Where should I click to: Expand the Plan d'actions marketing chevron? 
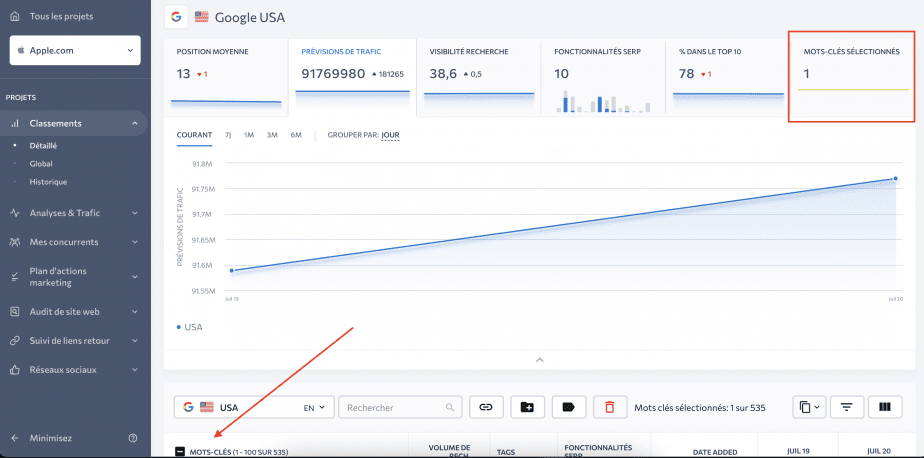click(x=135, y=277)
